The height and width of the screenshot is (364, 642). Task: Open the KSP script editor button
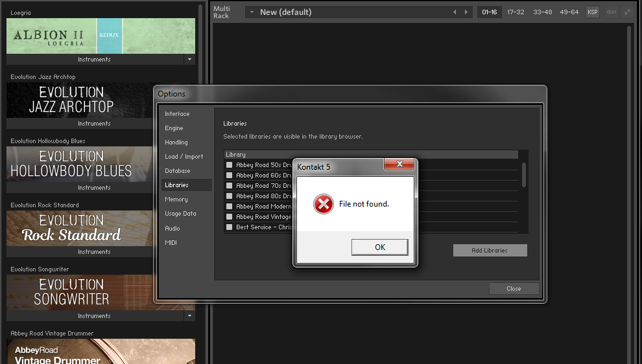[x=593, y=12]
